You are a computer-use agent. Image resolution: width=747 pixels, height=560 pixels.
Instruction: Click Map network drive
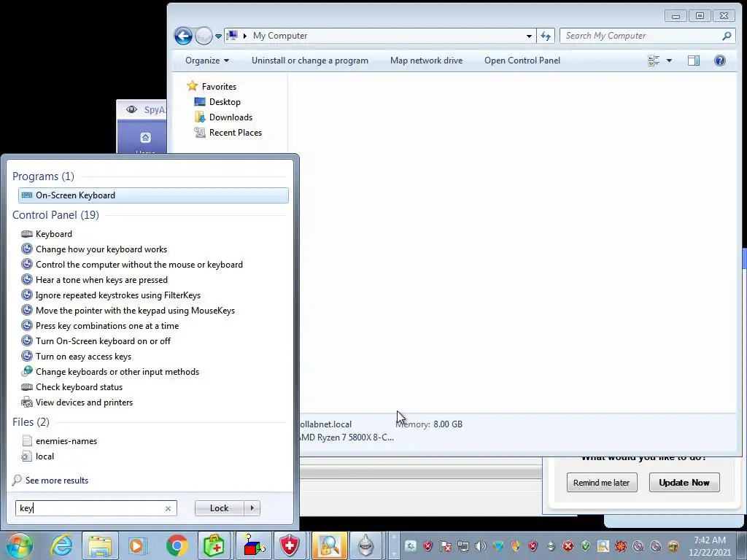pyautogui.click(x=426, y=61)
